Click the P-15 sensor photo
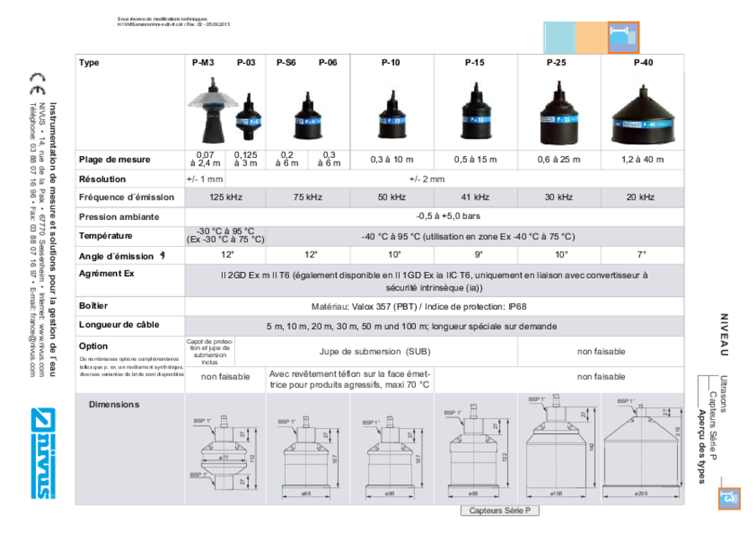Viewport: 756px width, 534px height. [475, 111]
